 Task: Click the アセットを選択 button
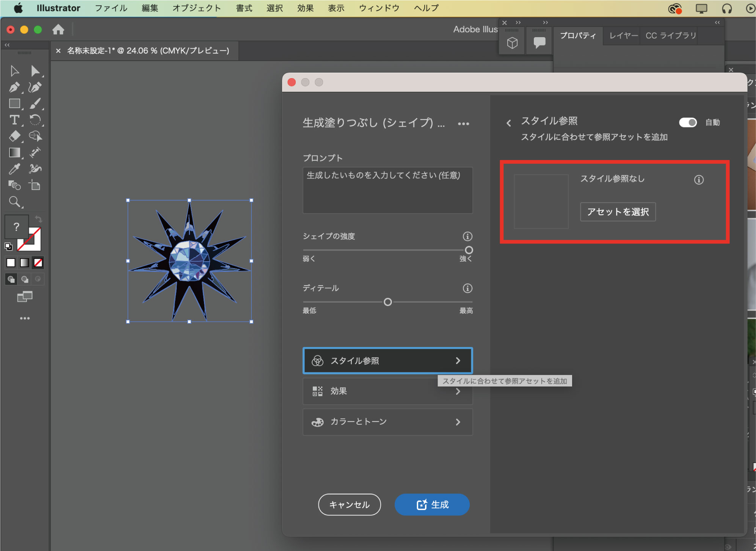pyautogui.click(x=618, y=212)
